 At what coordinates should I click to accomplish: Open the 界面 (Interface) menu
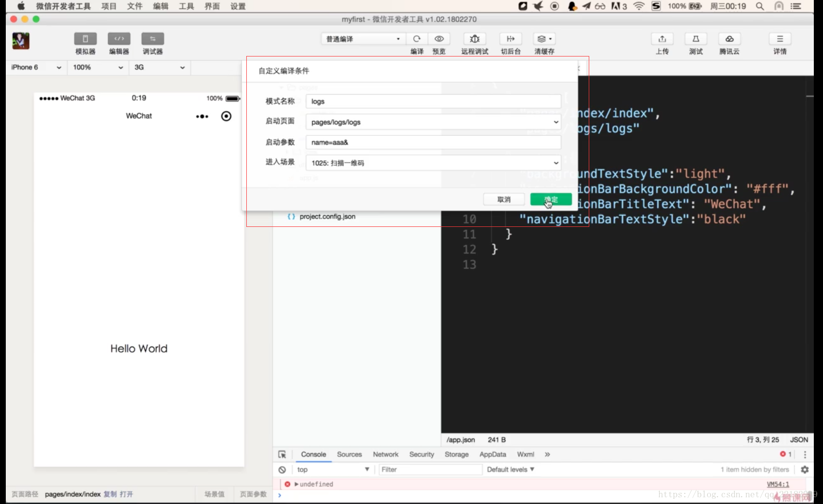(212, 6)
